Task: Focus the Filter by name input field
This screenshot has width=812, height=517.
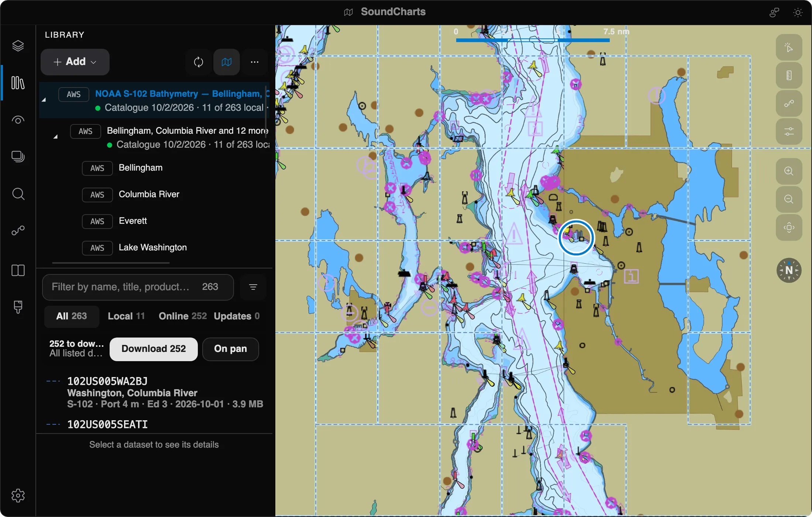Action: (138, 287)
